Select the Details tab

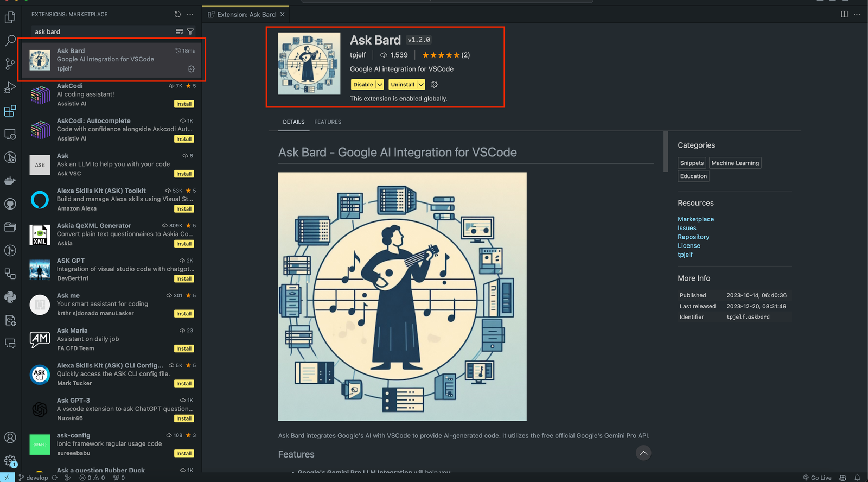click(x=293, y=122)
